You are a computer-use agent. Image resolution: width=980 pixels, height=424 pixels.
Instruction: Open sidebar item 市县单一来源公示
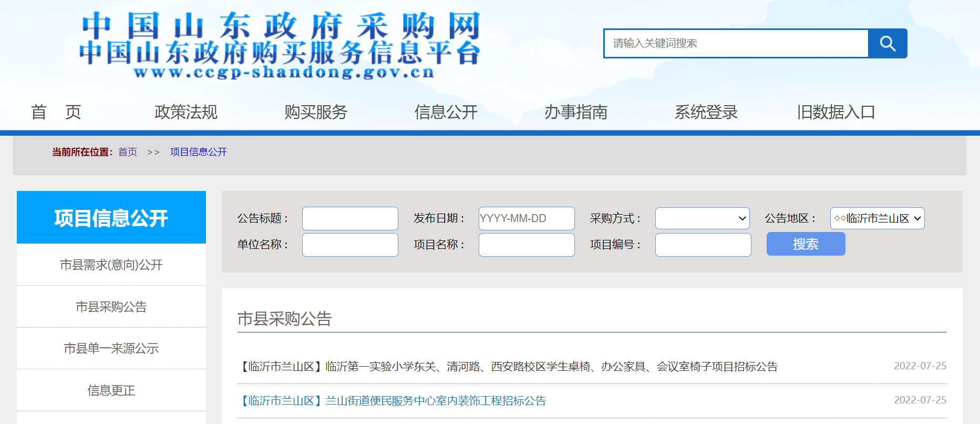click(x=111, y=348)
